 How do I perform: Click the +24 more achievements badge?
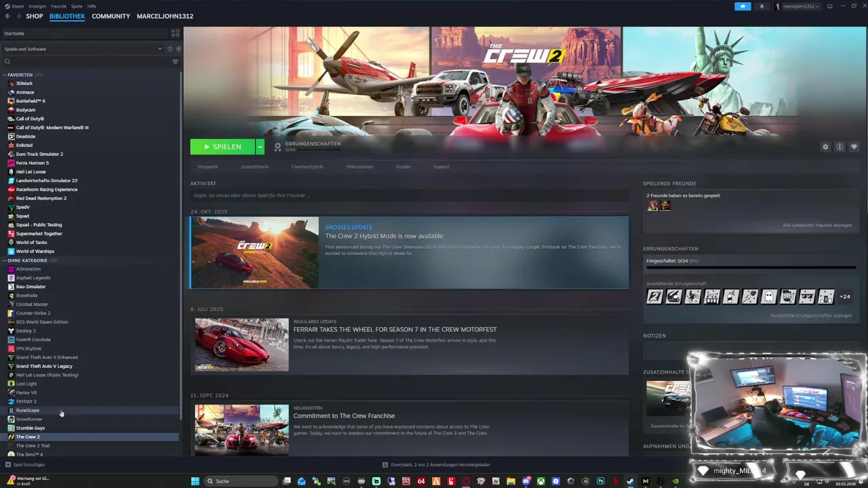(x=845, y=296)
